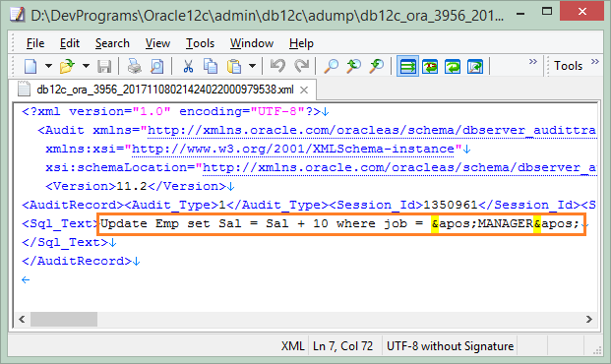Screen dimensions: 611x364
Task: Click the Session_Id value 1350961
Action: [x=451, y=205]
